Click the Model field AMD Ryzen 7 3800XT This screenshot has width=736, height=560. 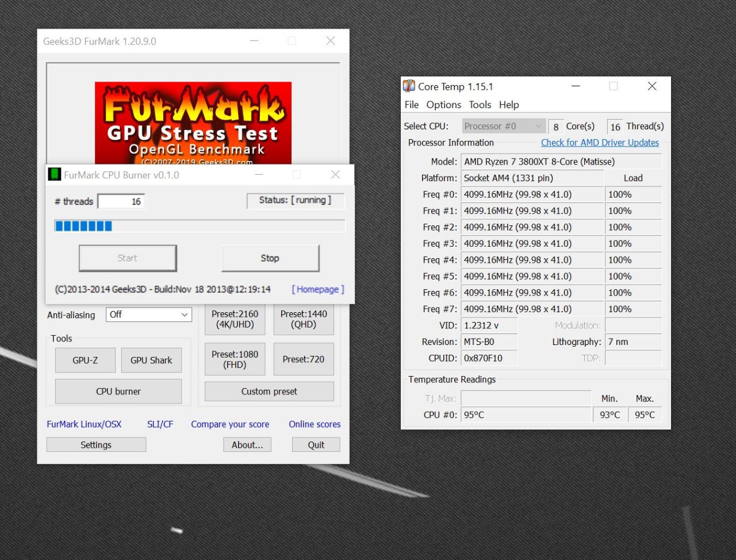(561, 162)
